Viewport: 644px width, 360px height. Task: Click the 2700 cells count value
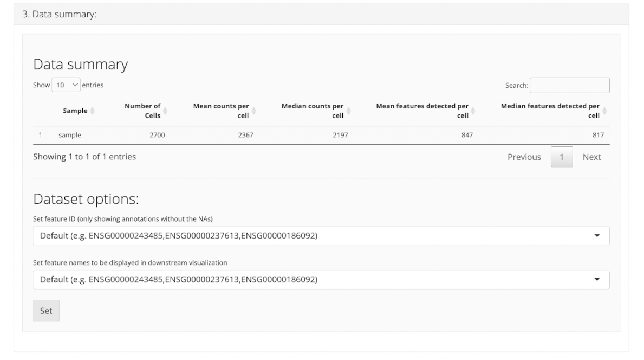(157, 136)
